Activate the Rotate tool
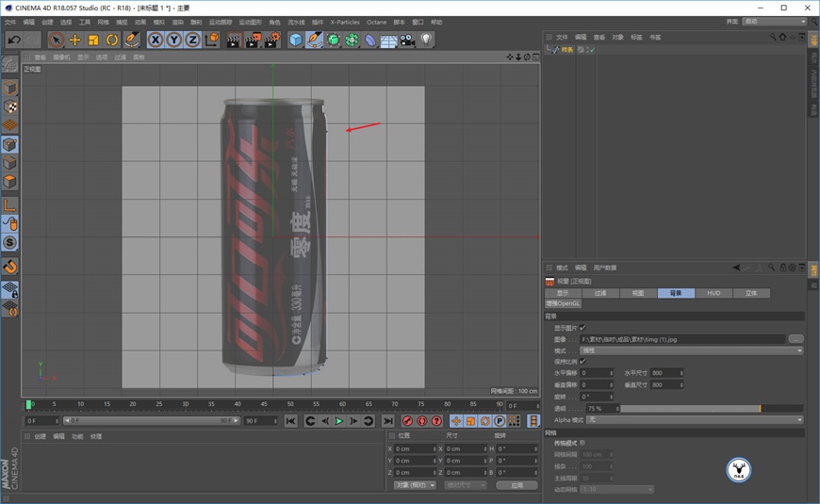The width and height of the screenshot is (820, 504). coord(112,40)
